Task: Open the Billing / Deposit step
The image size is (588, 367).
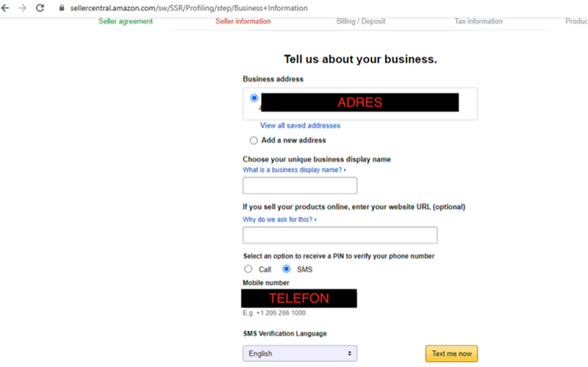Action: pos(361,21)
